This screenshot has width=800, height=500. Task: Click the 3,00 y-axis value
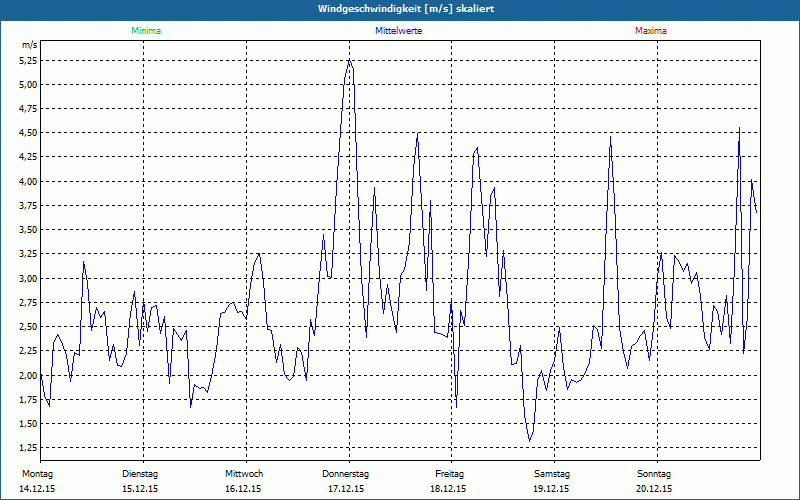click(x=29, y=279)
